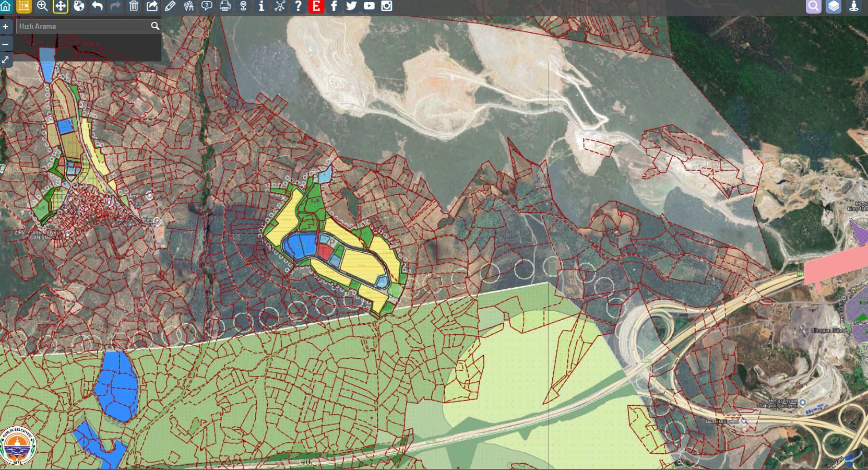Image resolution: width=868 pixels, height=470 pixels.
Task: Open the ruler and compass measure tool
Action: (188, 6)
